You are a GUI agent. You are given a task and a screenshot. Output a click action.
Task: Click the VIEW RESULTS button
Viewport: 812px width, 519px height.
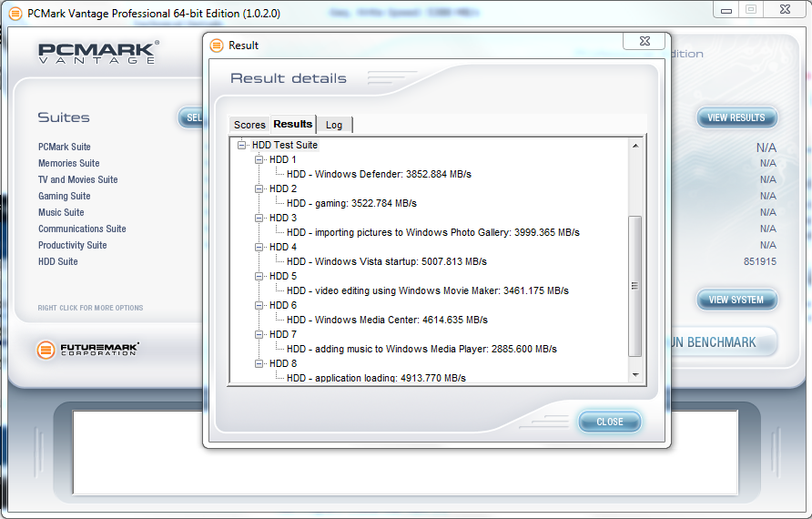click(x=736, y=117)
